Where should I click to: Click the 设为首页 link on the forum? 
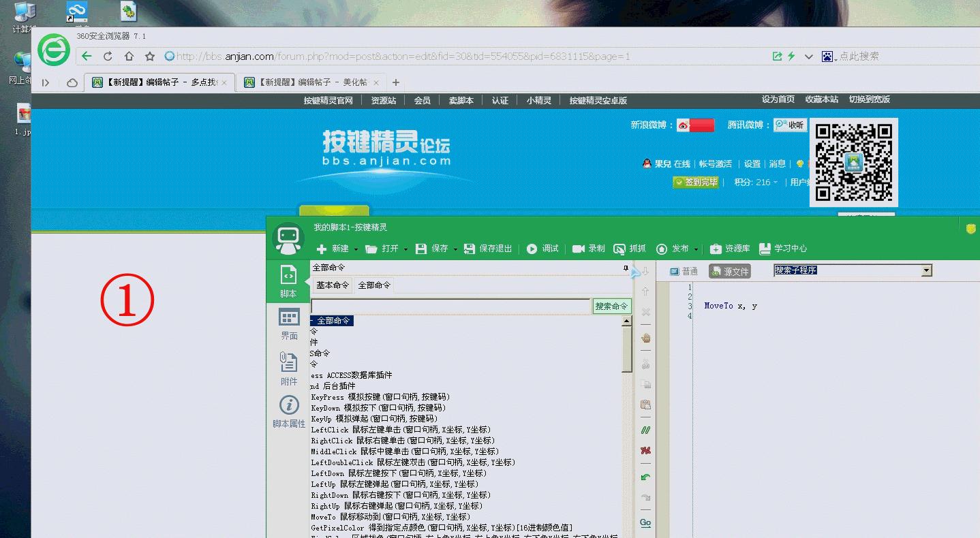tap(778, 99)
